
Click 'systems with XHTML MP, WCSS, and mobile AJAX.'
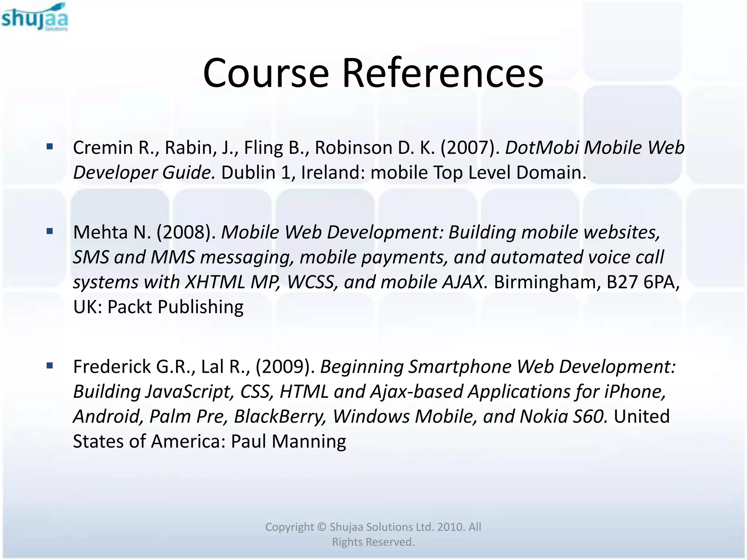coord(280,282)
